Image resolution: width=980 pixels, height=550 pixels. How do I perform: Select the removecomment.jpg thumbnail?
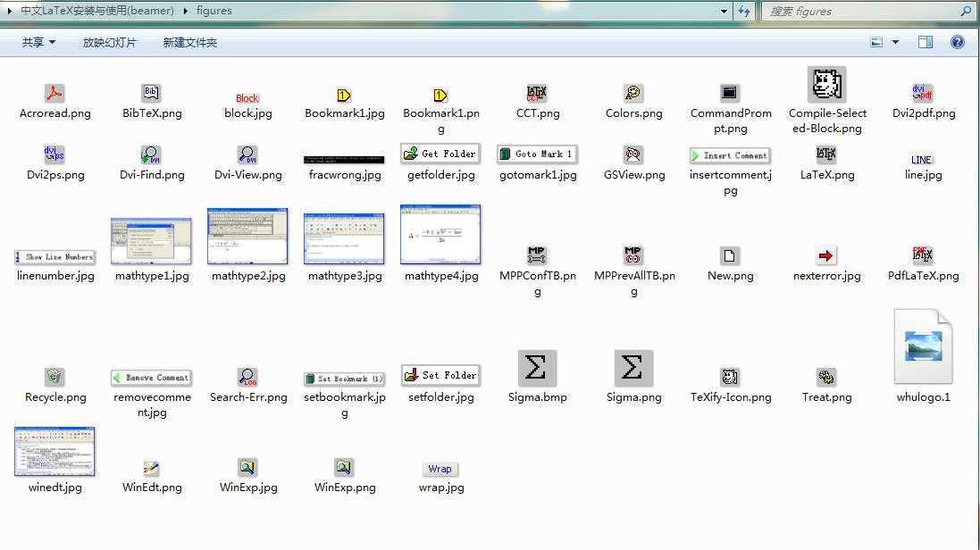click(x=151, y=378)
